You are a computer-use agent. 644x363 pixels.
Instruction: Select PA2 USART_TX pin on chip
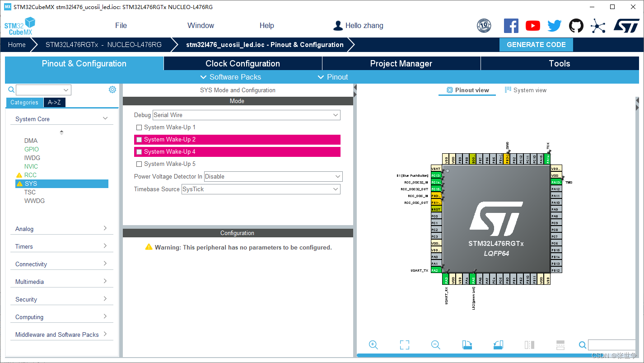click(436, 270)
